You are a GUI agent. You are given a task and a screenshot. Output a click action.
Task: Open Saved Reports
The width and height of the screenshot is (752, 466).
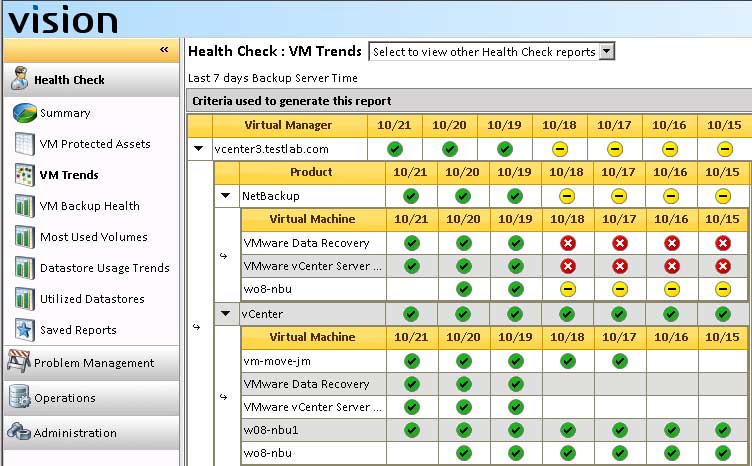pos(78,330)
